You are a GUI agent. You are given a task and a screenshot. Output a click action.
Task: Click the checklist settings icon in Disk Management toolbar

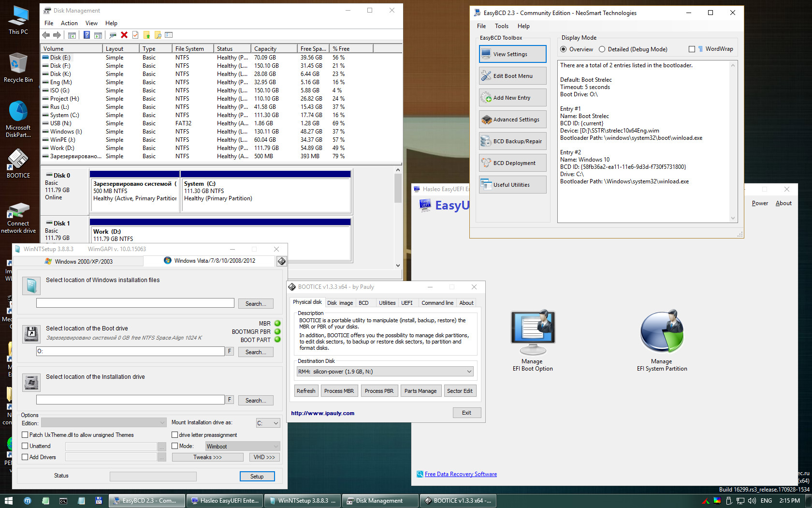pyautogui.click(x=169, y=35)
